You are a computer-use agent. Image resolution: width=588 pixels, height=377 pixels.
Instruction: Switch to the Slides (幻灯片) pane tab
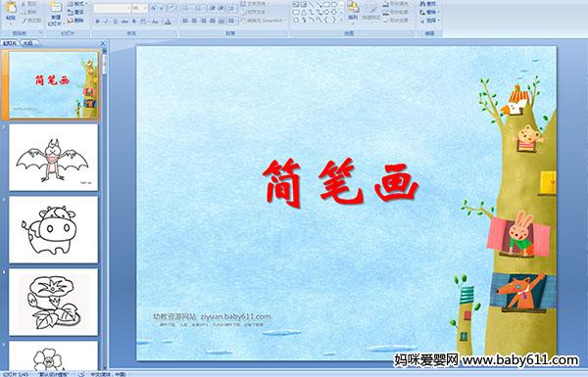[10, 43]
